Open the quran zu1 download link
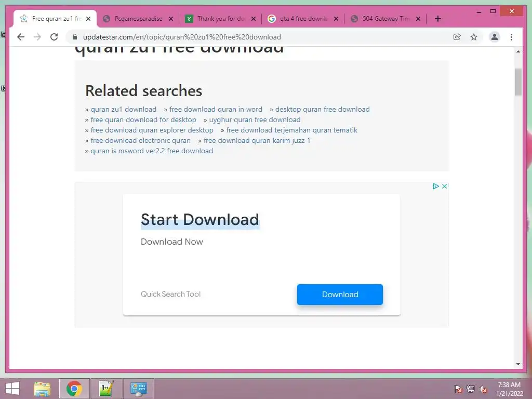The image size is (532, 399). click(x=123, y=109)
